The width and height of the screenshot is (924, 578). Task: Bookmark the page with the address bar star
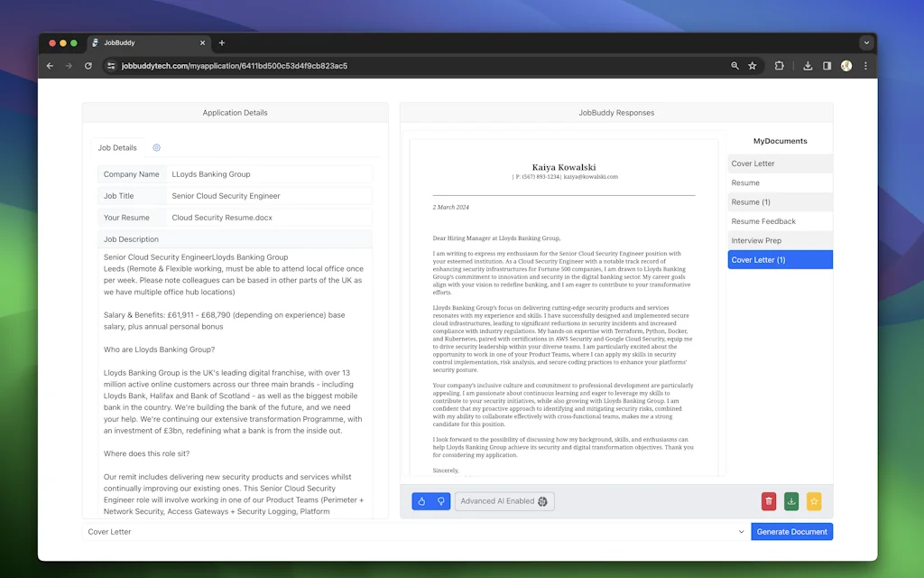tap(752, 65)
